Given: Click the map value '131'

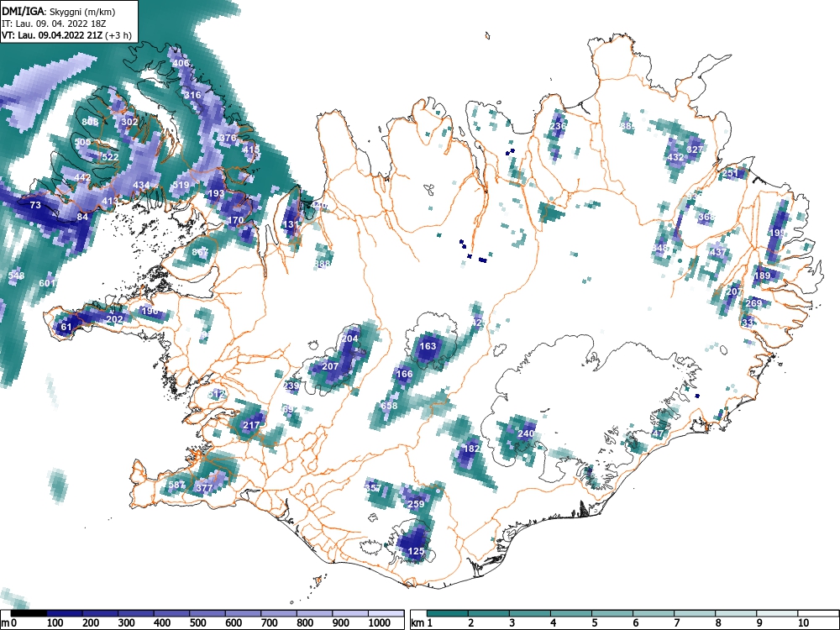Looking at the screenshot, I should tap(291, 224).
